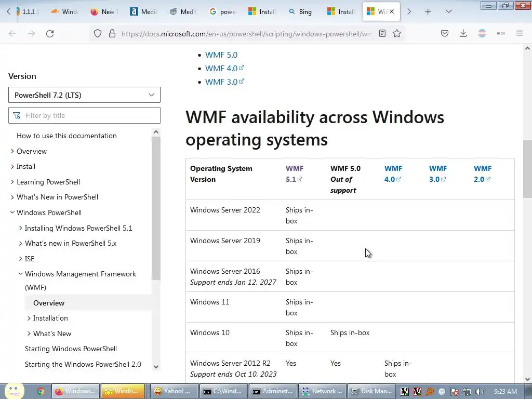Image resolution: width=532 pixels, height=399 pixels.
Task: Open WMF 3.0 table header link
Action: click(437, 174)
